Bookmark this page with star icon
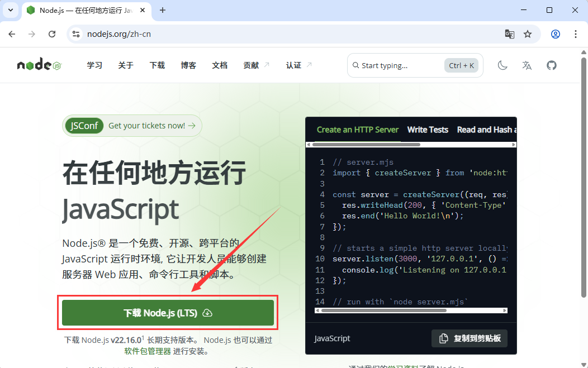 tap(528, 34)
